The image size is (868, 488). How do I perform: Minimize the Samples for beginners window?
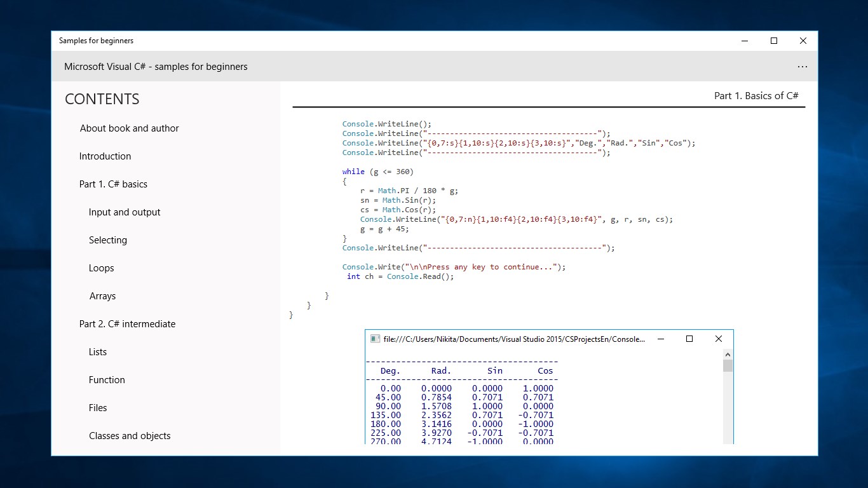pos(745,41)
